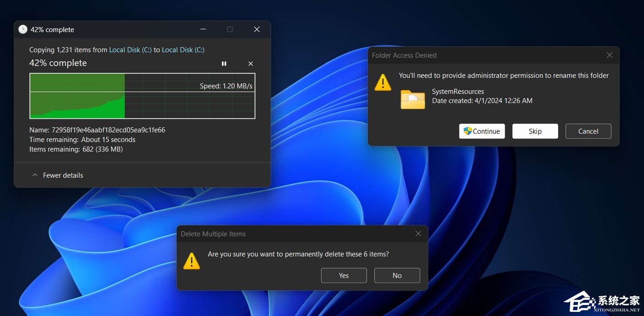Choose No to keep the 6 items
644x316 pixels.
[397, 276]
